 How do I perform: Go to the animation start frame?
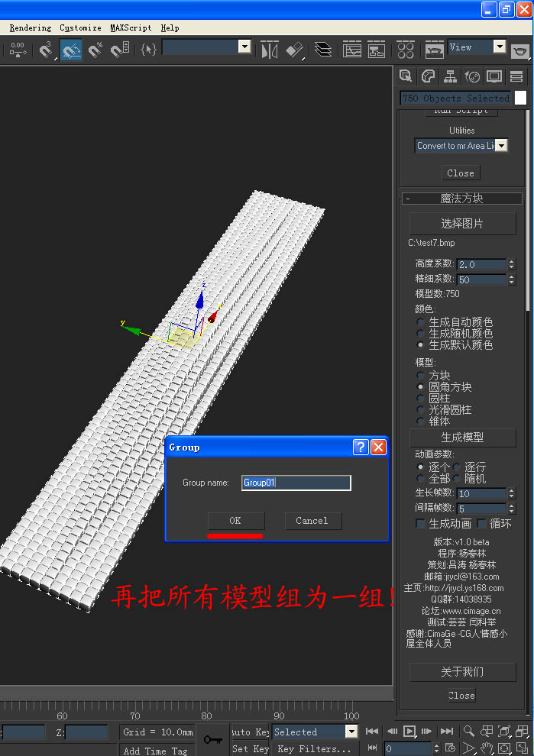tap(371, 731)
